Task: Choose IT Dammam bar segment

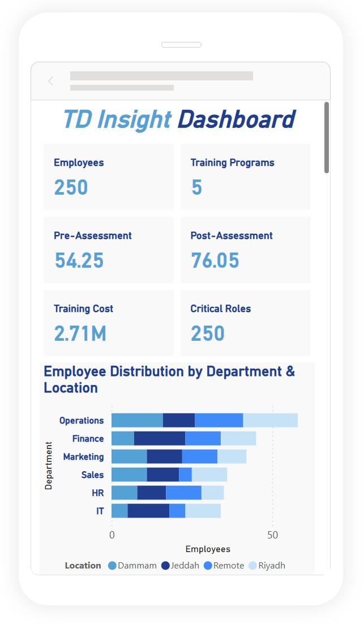Action: [120, 511]
